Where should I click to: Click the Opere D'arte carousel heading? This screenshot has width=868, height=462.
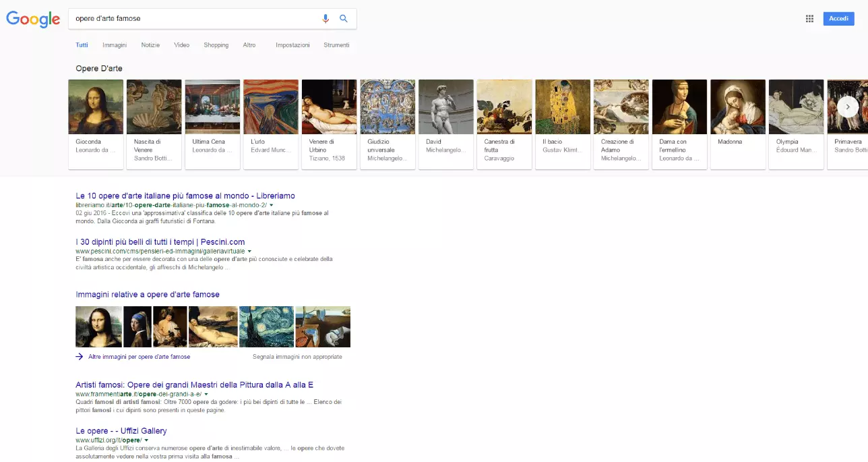point(99,68)
